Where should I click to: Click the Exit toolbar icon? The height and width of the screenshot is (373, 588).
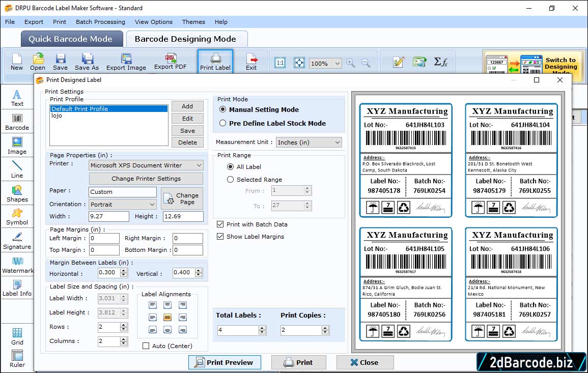point(251,62)
